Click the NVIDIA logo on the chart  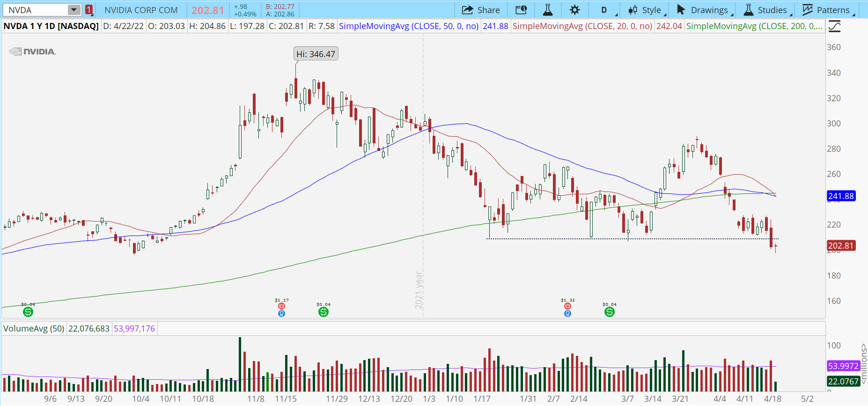(x=32, y=52)
